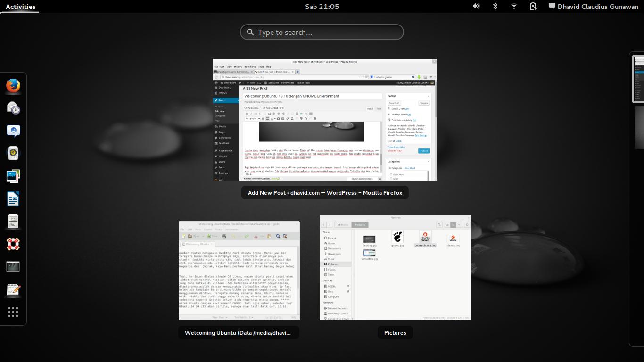Image resolution: width=644 pixels, height=362 pixels.
Task: Show all applications grid
Action: pyautogui.click(x=13, y=312)
